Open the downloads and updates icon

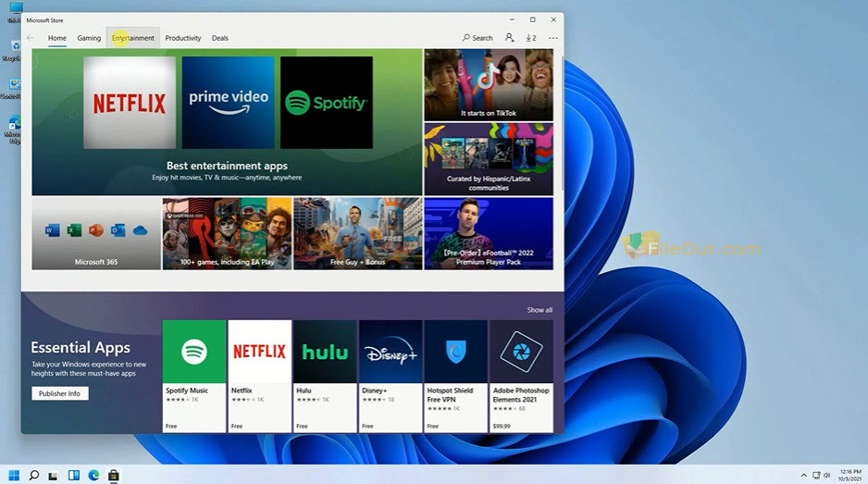[x=531, y=38]
